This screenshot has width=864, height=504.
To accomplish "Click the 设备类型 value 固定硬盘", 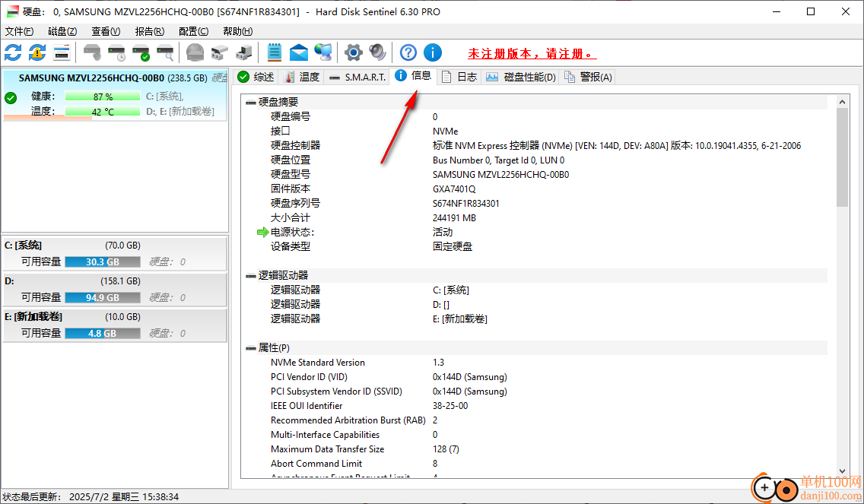I will pos(453,247).
